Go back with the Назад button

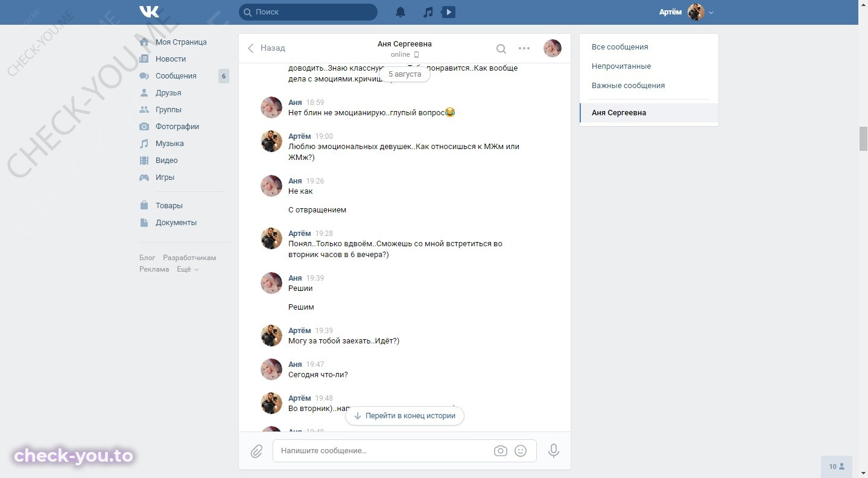267,48
